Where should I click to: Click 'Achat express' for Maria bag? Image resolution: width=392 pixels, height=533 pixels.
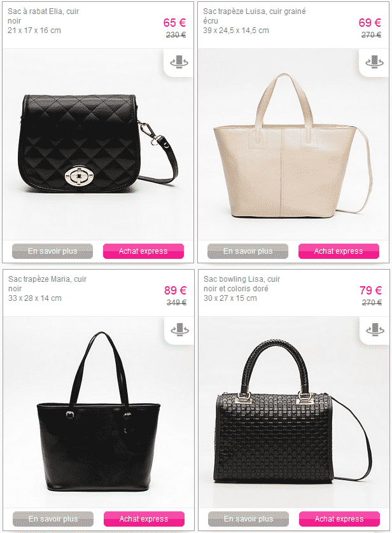click(144, 519)
